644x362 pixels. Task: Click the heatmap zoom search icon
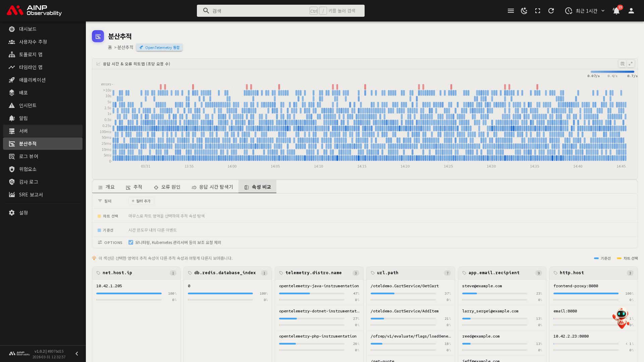(x=623, y=64)
